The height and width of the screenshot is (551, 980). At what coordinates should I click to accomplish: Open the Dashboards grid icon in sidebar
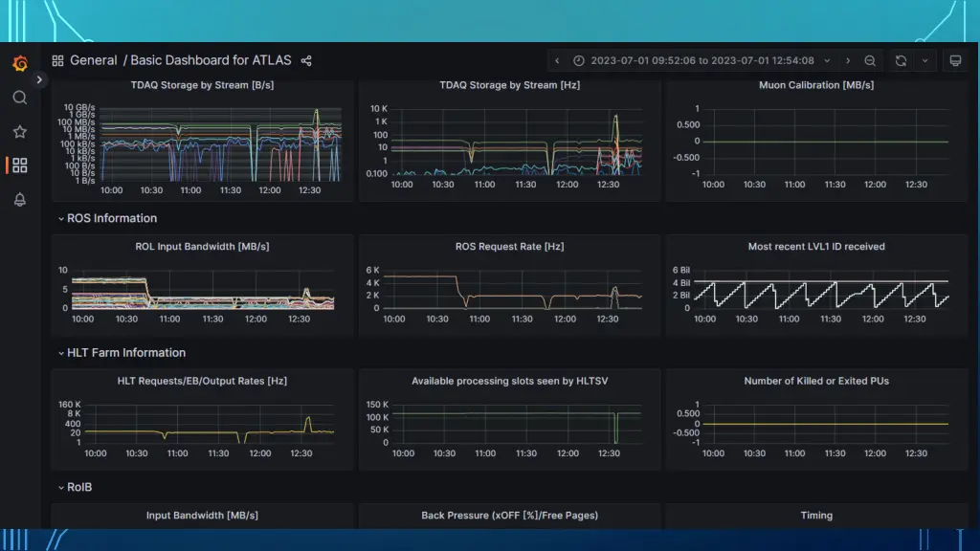point(20,165)
